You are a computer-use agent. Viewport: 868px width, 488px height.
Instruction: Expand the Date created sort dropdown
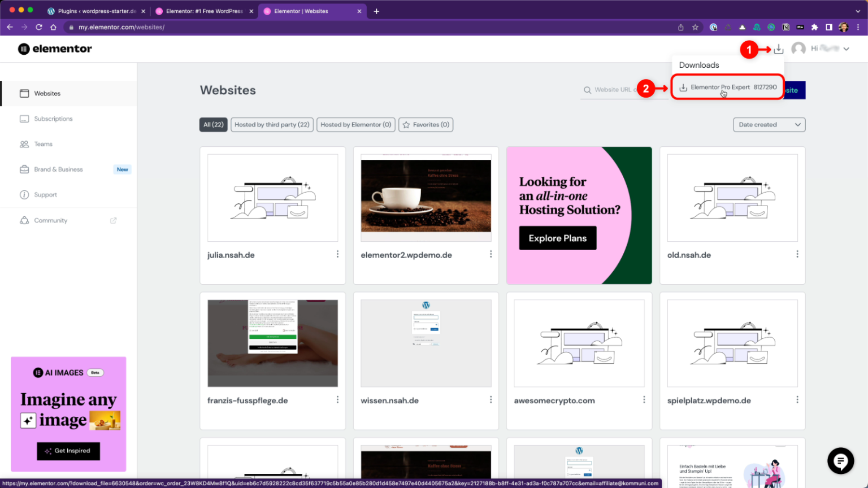(769, 125)
